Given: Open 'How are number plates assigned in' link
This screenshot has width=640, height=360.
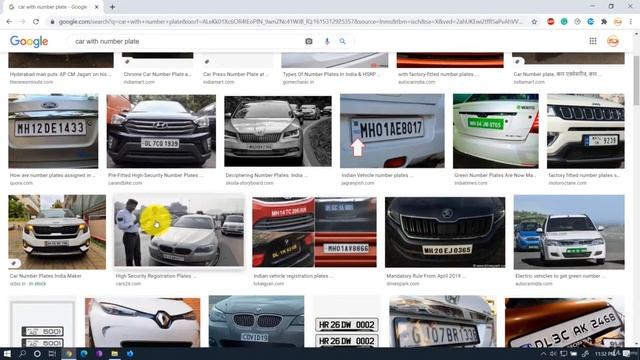Looking at the screenshot, I should [52, 175].
